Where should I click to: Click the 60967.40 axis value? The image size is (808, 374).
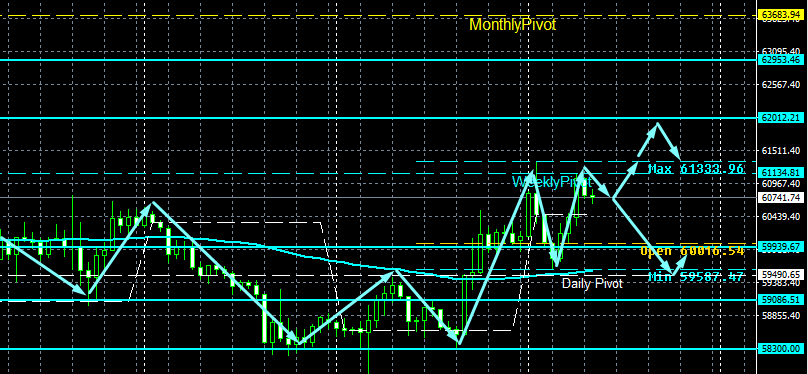point(781,183)
